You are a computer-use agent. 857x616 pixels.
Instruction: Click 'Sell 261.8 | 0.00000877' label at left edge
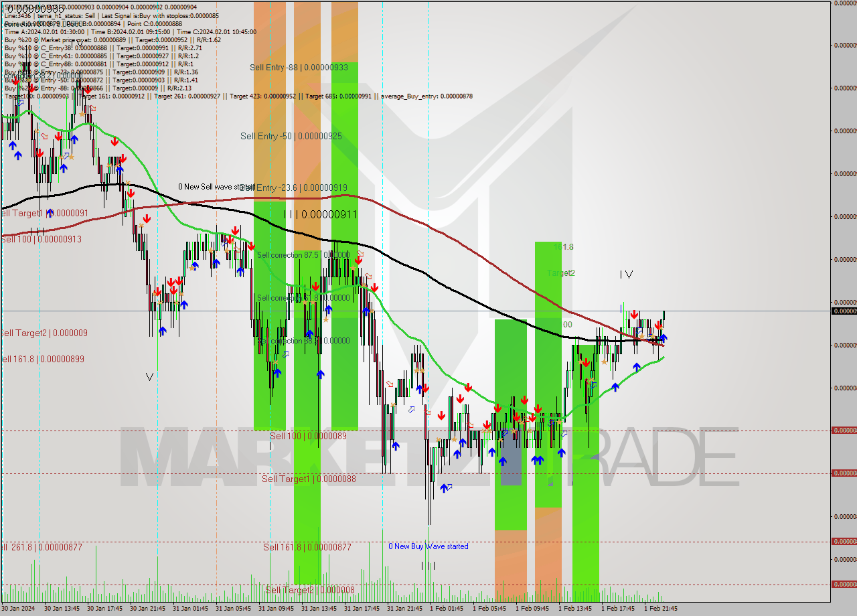[41, 547]
